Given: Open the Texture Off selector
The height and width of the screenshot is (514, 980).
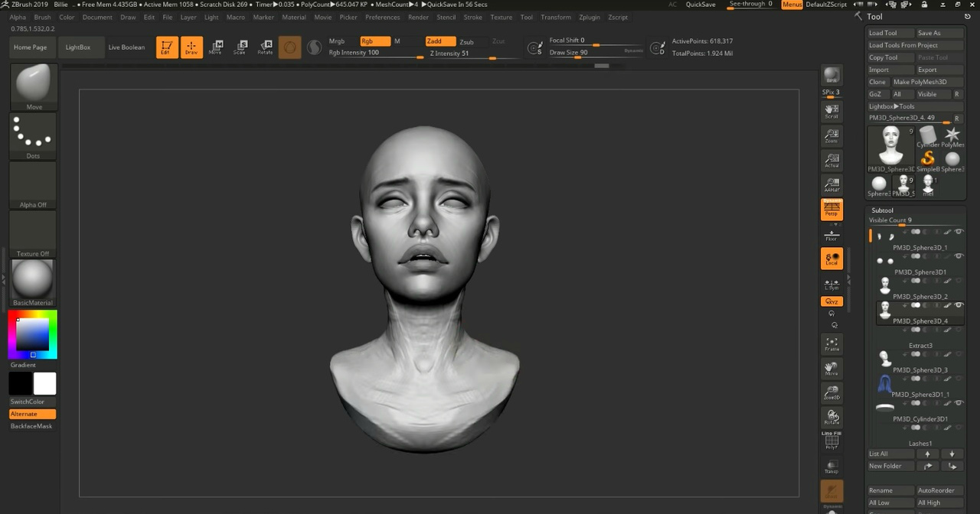Looking at the screenshot, I should tap(34, 234).
